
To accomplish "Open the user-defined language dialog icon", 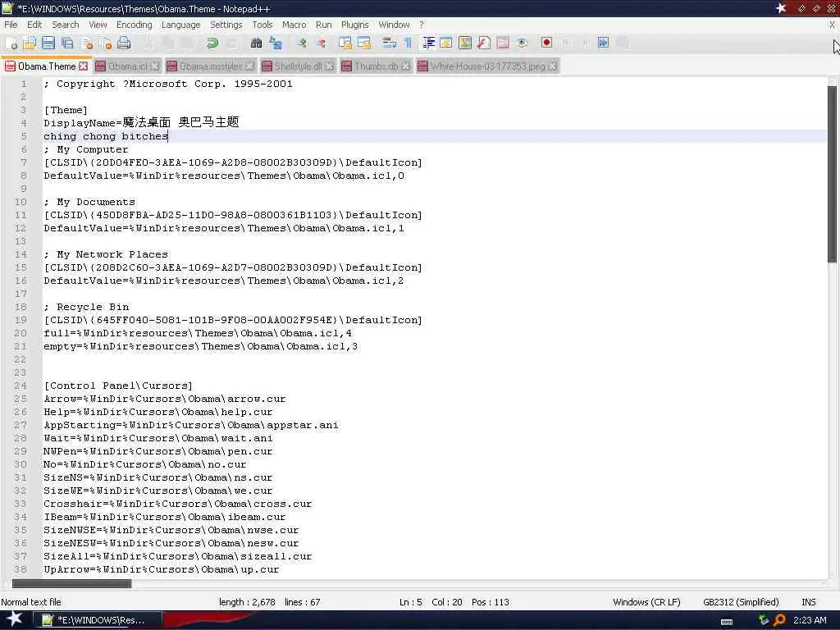I will click(x=445, y=43).
